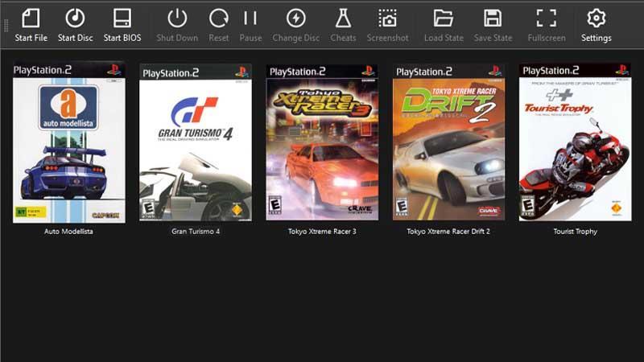Take a Screenshot using toolbar icon
Screen dimensions: 644x362
(387, 19)
